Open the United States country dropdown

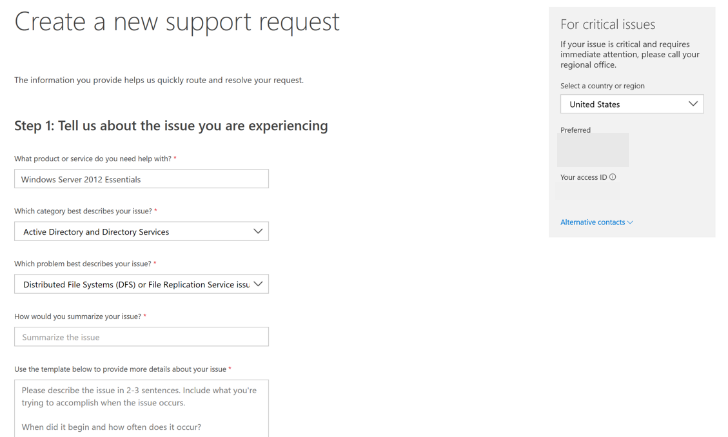pyautogui.click(x=632, y=104)
